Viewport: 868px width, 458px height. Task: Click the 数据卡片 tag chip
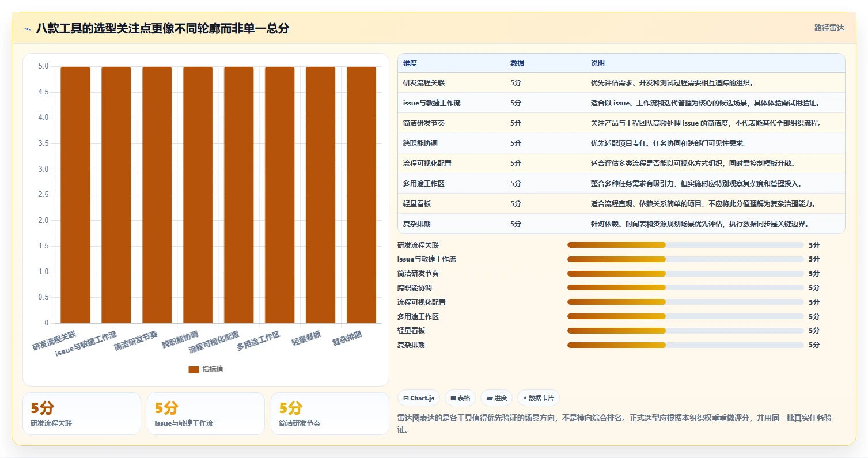[x=539, y=398]
